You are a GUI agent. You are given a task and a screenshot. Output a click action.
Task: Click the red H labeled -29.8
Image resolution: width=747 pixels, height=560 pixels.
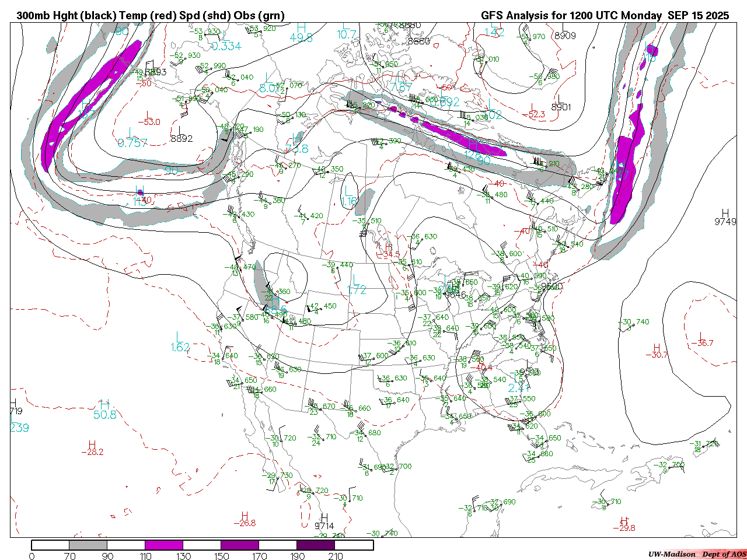pos(624,520)
